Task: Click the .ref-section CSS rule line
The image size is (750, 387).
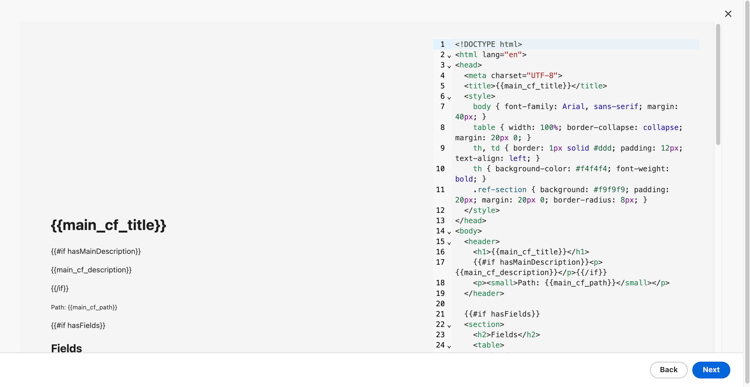Action: pos(562,195)
